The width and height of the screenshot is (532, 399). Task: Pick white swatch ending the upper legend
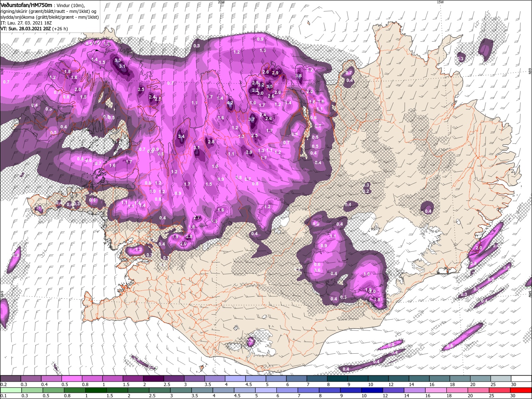[x=521, y=379]
